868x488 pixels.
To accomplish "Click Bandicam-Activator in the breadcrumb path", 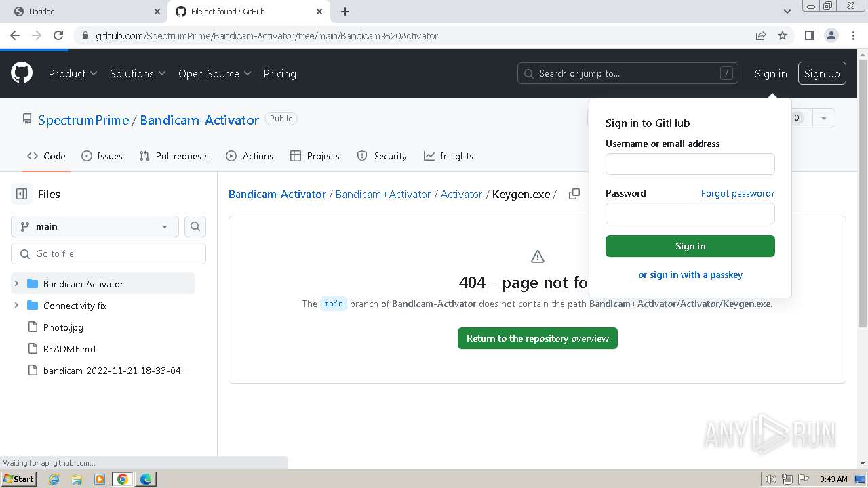I will (x=277, y=194).
